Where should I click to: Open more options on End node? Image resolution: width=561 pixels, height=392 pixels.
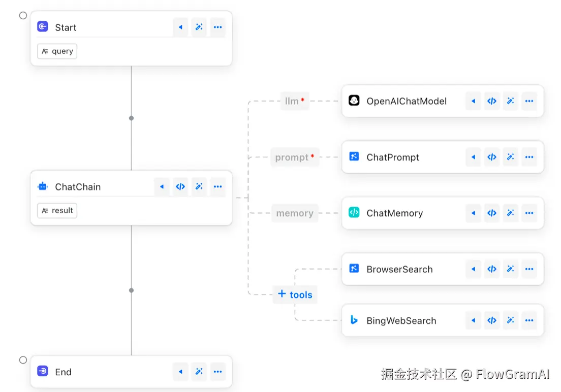click(x=218, y=372)
